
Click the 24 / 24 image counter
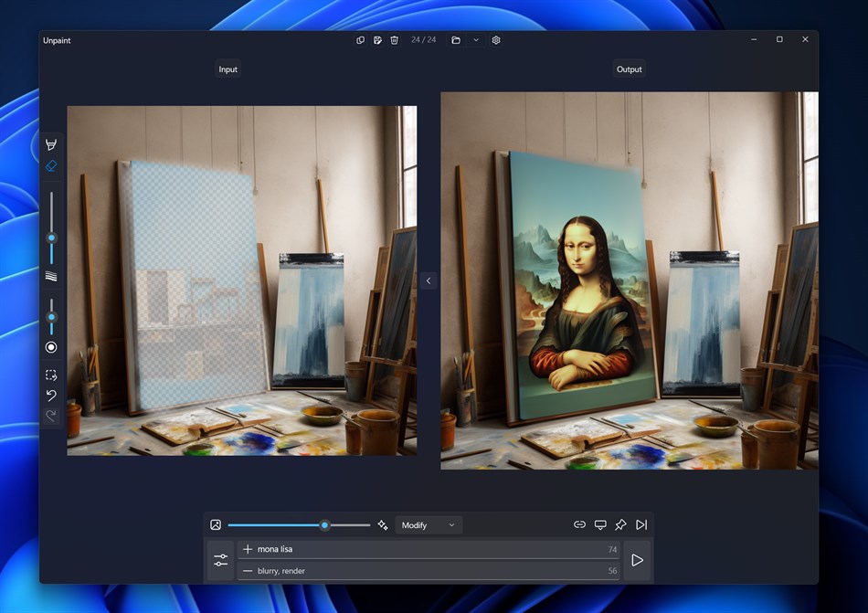(x=423, y=40)
